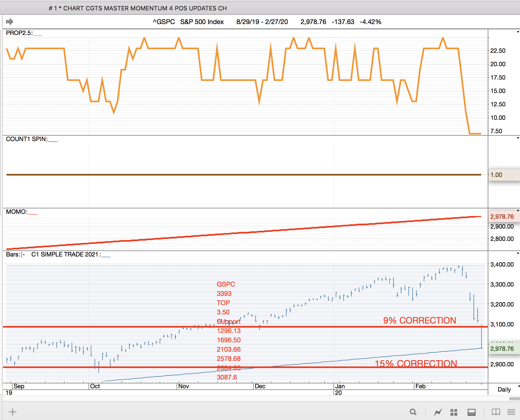Click the 3,400.00 price axis label
Image resolution: width=520 pixels, height=420 pixels.
coord(502,264)
